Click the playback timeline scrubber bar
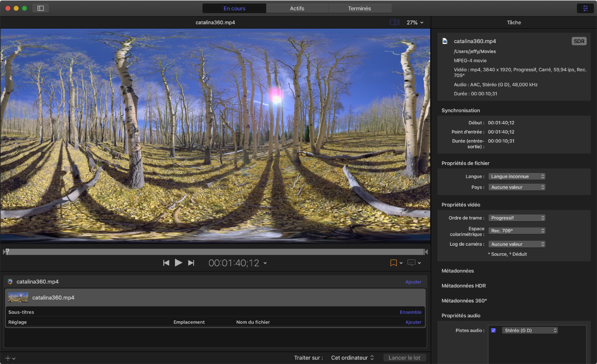Image resolution: width=597 pixels, height=364 pixels. pos(215,252)
